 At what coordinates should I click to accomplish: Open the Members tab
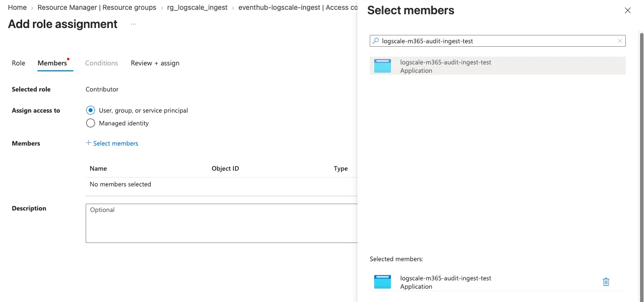52,63
